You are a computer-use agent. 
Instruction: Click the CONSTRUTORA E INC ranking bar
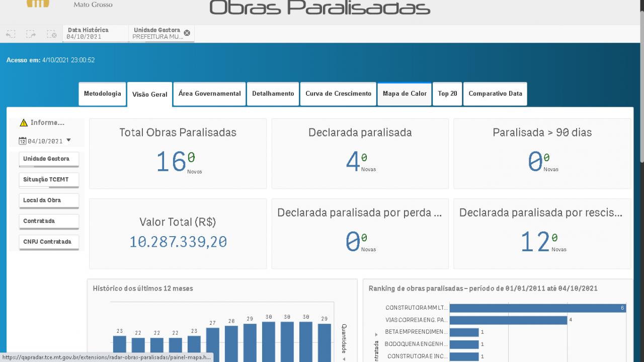(x=464, y=356)
